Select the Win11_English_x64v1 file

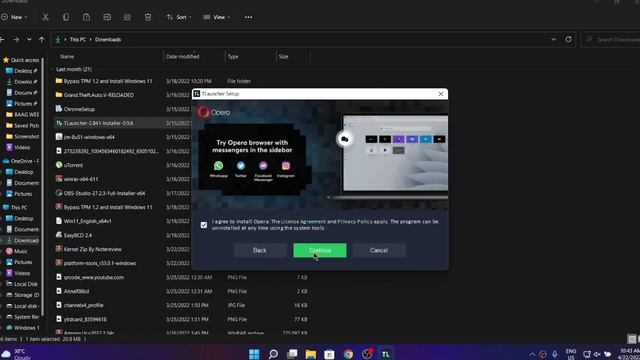tap(87, 221)
